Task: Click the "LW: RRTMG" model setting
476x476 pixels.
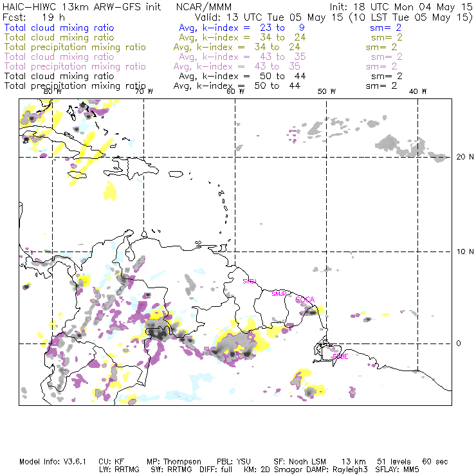Action: (119, 470)
